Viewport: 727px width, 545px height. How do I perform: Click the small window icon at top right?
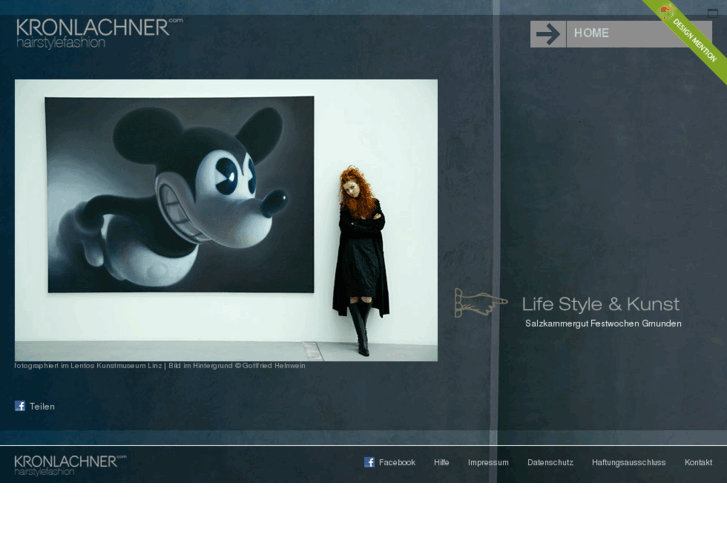click(713, 13)
